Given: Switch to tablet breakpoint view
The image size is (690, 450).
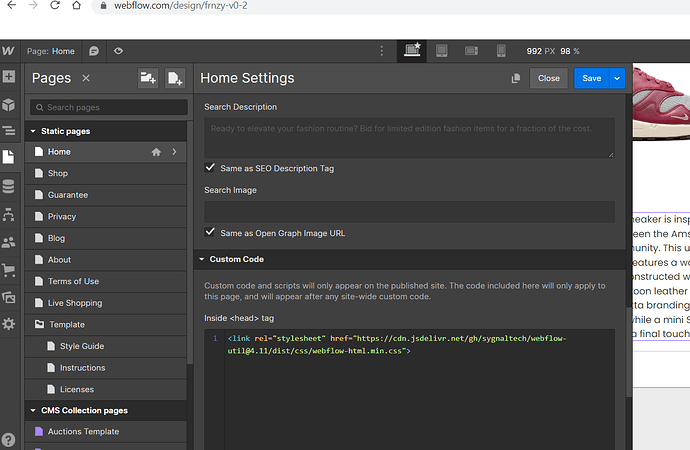Looking at the screenshot, I should (441, 51).
